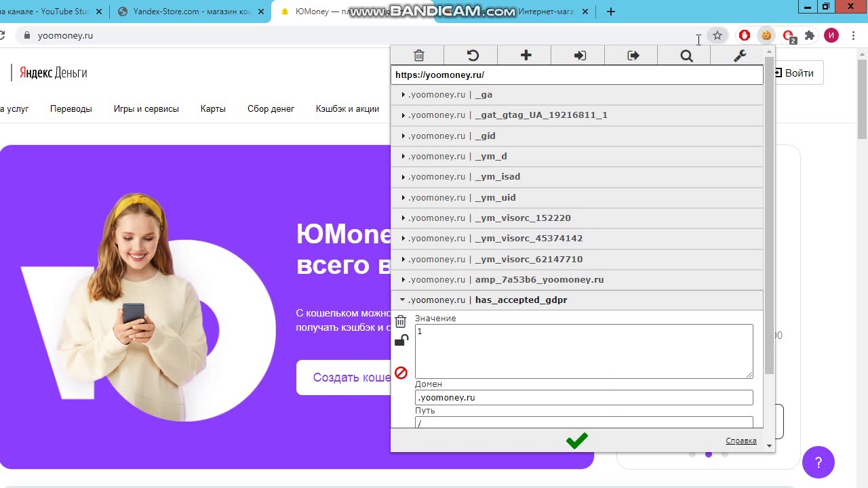Open the Extensions puzzle piece menu
868x488 pixels.
pyautogui.click(x=810, y=35)
